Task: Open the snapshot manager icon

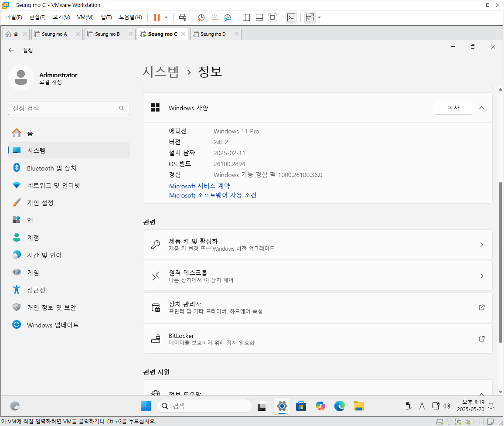Action: (228, 17)
